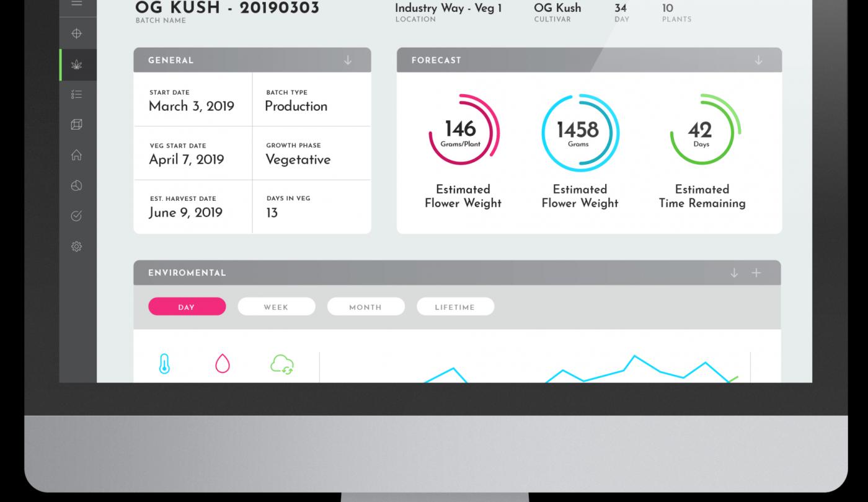Click the 1458 Grams circular gauge
868x502 pixels.
(579, 132)
